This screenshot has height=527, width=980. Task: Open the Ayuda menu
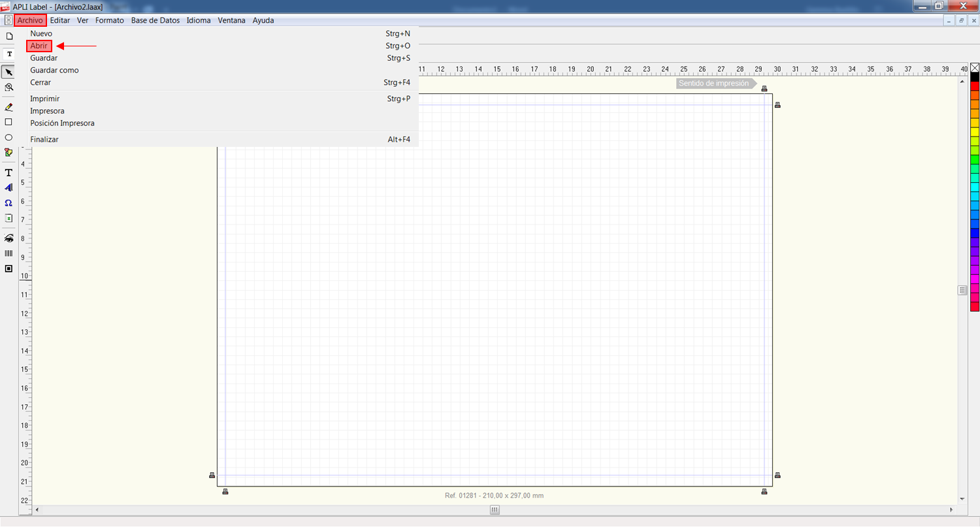[x=263, y=20]
